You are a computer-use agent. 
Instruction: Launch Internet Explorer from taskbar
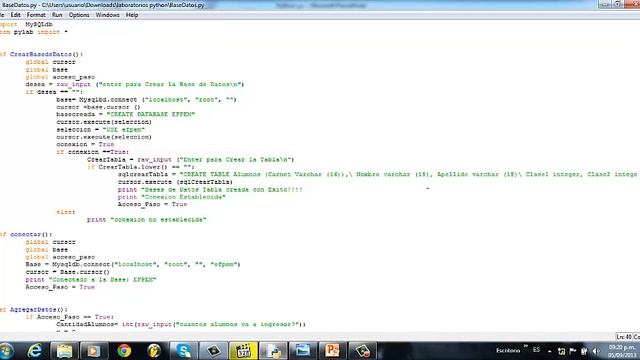(x=35, y=351)
